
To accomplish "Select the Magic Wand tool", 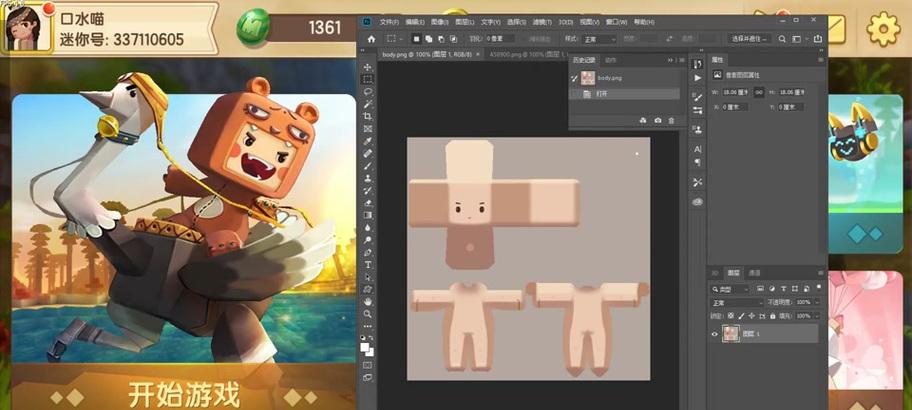I will tap(368, 104).
